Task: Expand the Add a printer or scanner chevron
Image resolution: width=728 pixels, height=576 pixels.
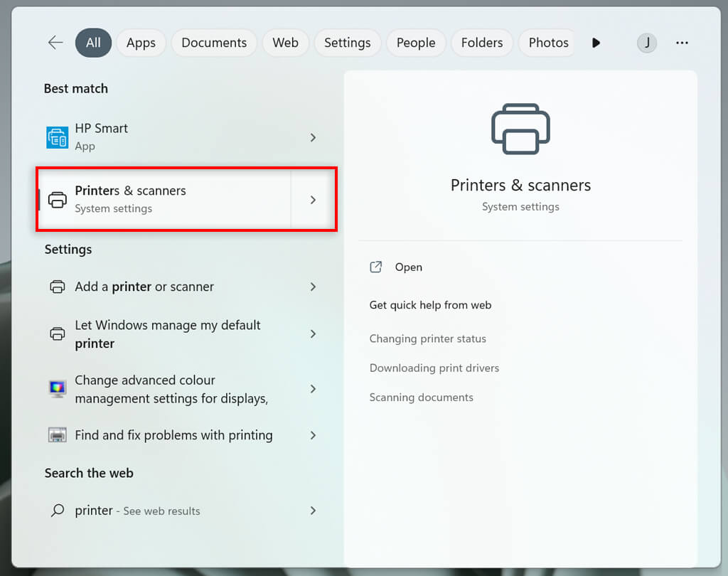Action: (x=313, y=287)
